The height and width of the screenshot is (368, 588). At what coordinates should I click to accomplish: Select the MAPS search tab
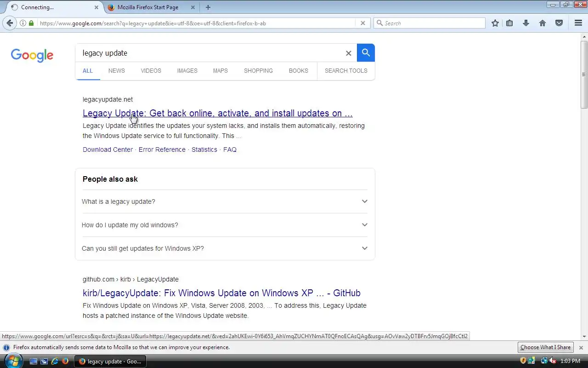(220, 71)
